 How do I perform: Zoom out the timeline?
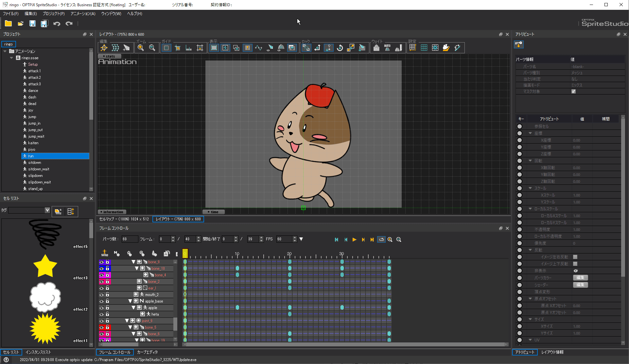pos(399,239)
